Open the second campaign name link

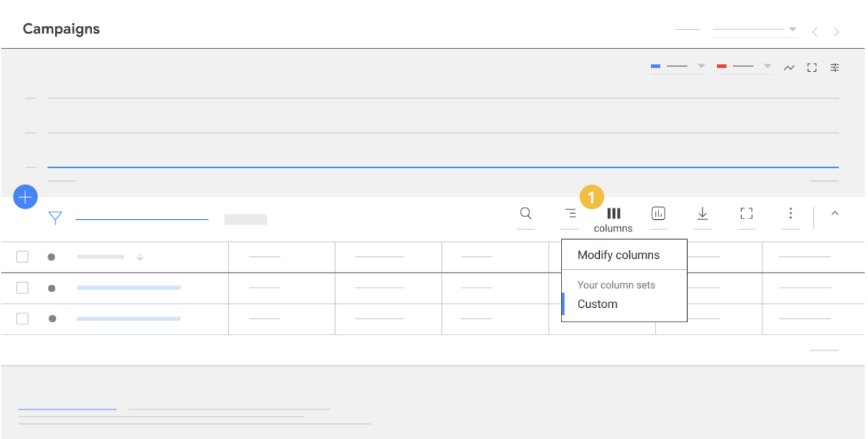pyautogui.click(x=128, y=319)
